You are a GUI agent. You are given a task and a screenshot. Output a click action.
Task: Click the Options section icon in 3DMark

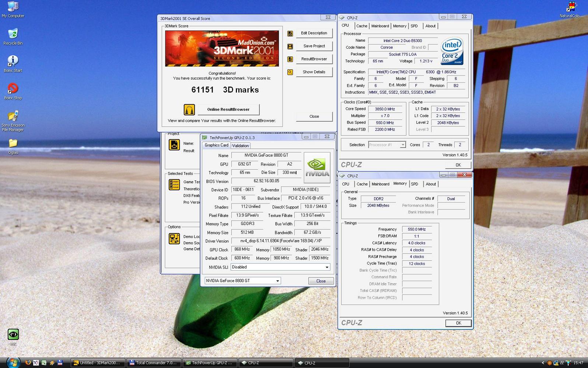pos(174,239)
